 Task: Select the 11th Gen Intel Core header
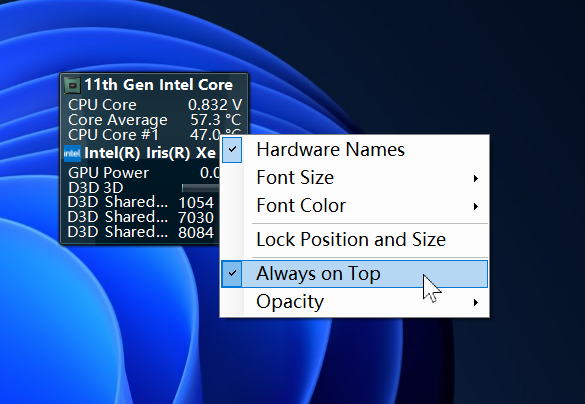(159, 85)
